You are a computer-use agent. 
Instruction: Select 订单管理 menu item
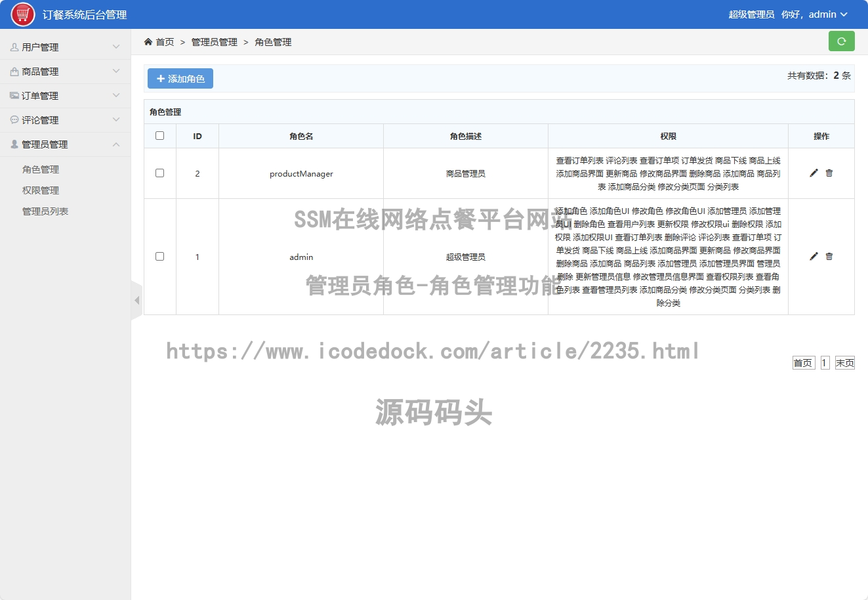[x=66, y=96]
